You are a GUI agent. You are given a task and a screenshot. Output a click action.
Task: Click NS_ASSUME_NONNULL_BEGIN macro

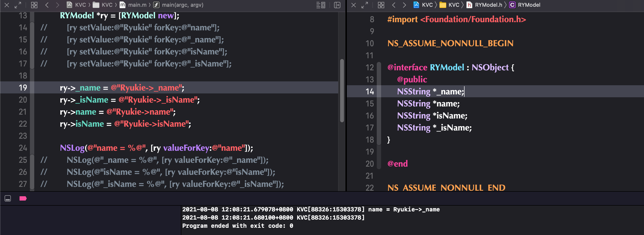(x=450, y=43)
